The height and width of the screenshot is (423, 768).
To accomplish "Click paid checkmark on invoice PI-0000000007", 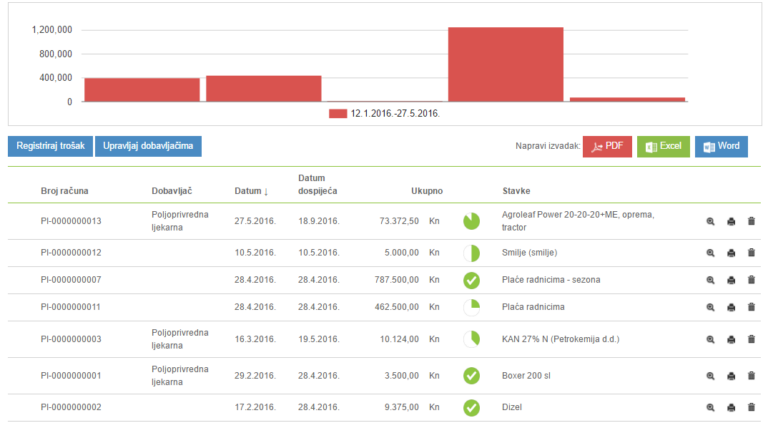I will point(471,281).
